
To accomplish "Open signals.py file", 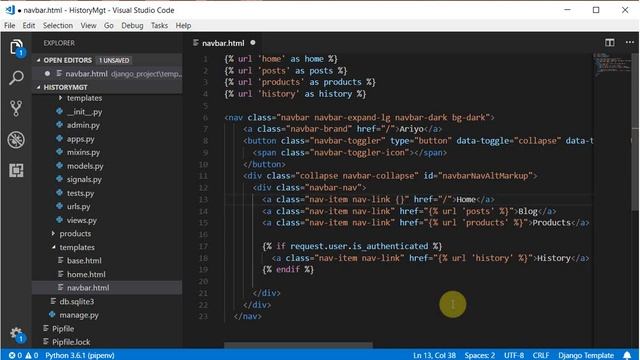I will [x=84, y=179].
